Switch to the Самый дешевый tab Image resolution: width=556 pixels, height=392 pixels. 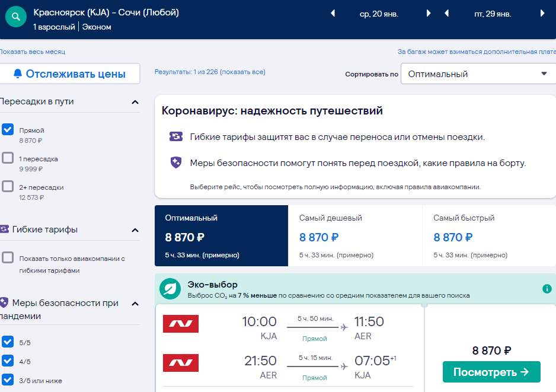point(355,235)
